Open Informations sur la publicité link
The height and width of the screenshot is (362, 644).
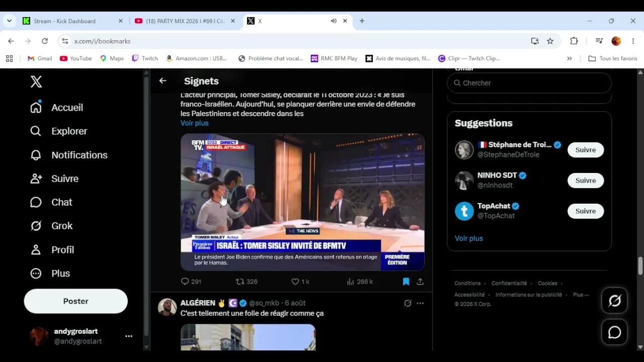529,295
